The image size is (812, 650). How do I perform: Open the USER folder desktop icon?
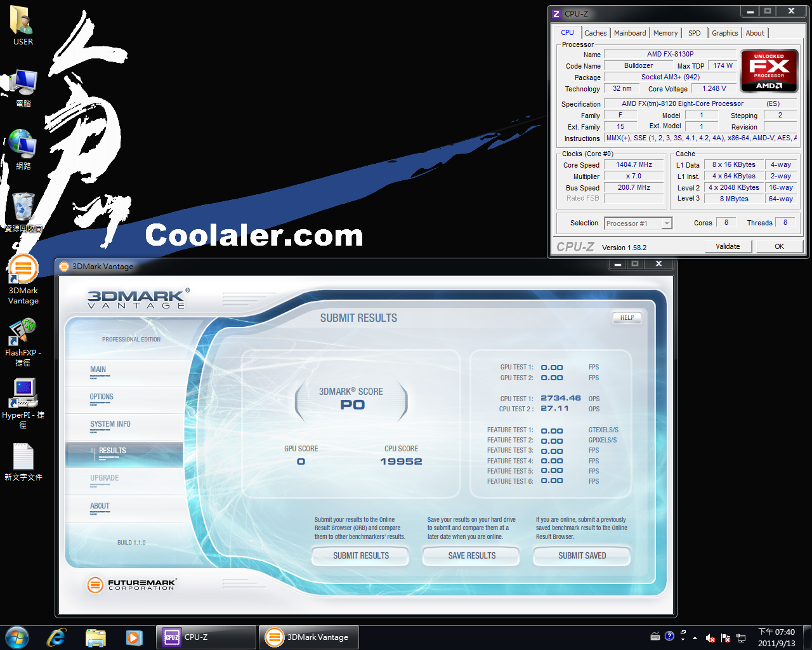pos(23,25)
